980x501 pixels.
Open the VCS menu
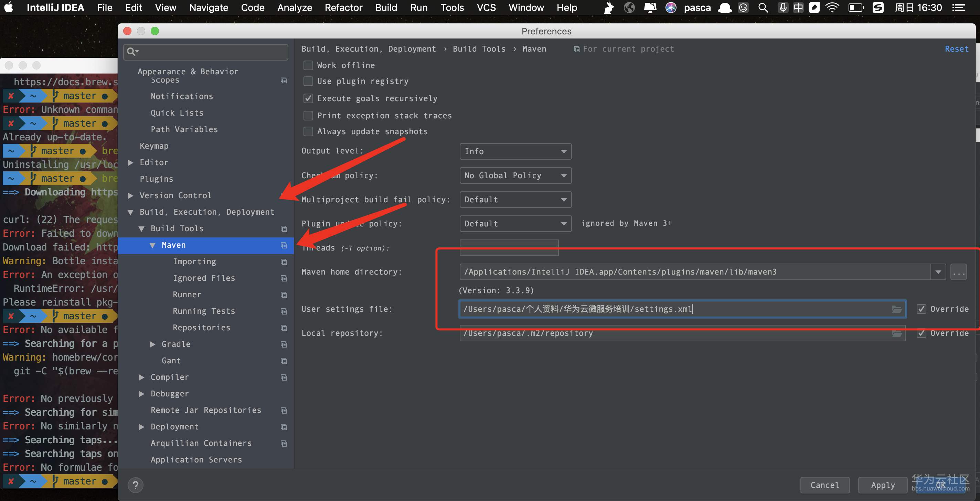point(486,8)
